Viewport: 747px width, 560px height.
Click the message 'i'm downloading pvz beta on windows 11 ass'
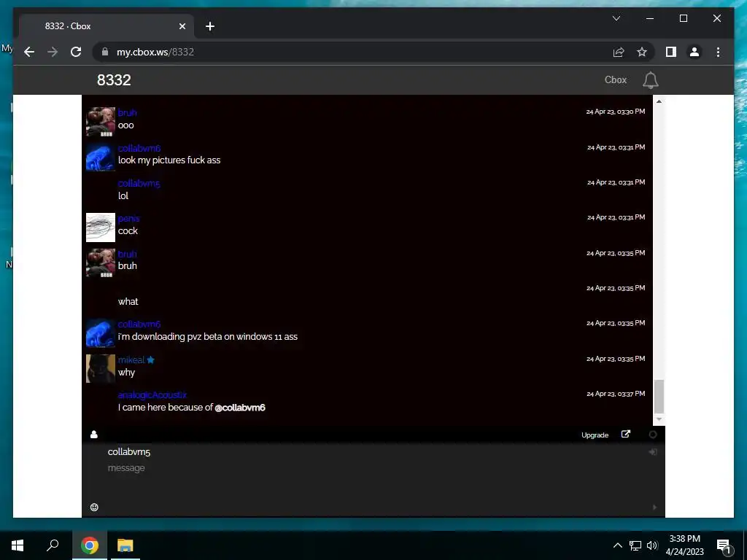point(208,337)
